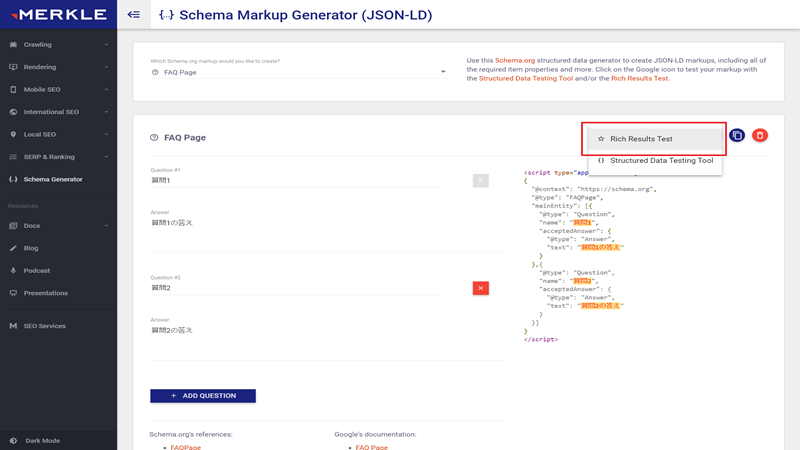800x450 pixels.
Task: Expand the Docs chevron
Action: (x=106, y=226)
